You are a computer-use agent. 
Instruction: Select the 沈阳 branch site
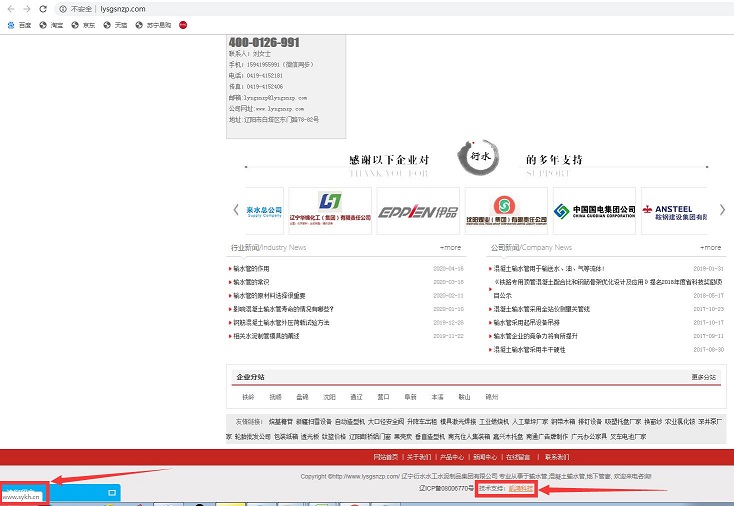coord(330,397)
